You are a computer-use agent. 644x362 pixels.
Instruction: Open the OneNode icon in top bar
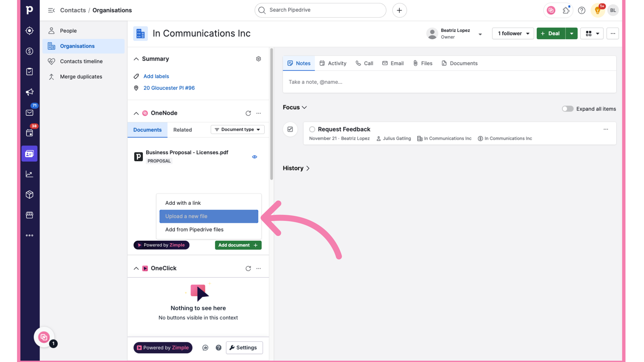551,10
